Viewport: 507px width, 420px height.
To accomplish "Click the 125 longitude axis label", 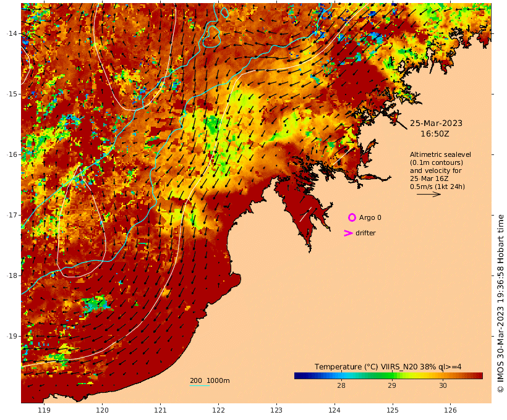I will [393, 410].
